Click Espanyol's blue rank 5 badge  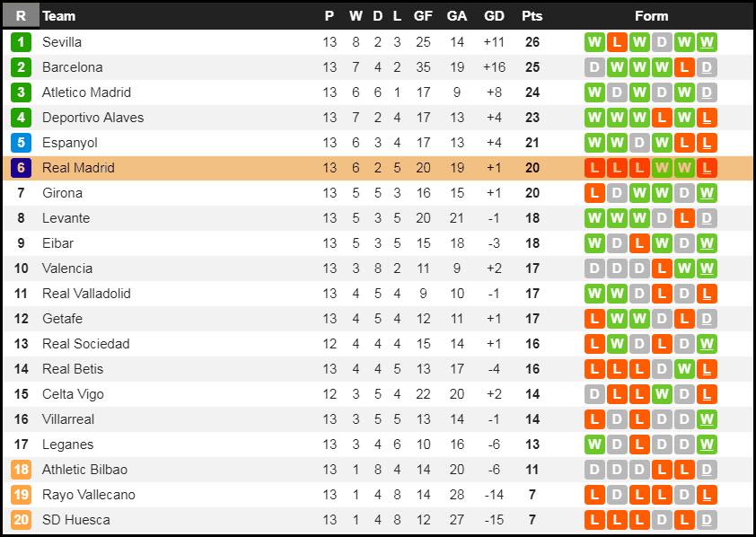tap(21, 143)
